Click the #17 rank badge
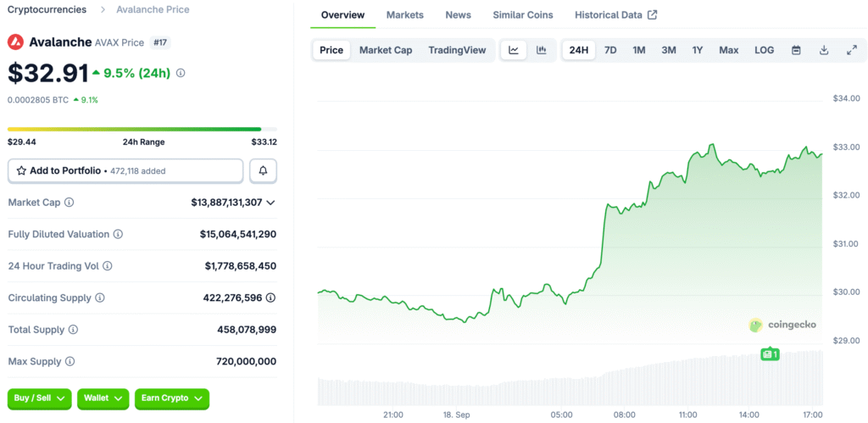Screen dimensions: 868x423 [160, 42]
